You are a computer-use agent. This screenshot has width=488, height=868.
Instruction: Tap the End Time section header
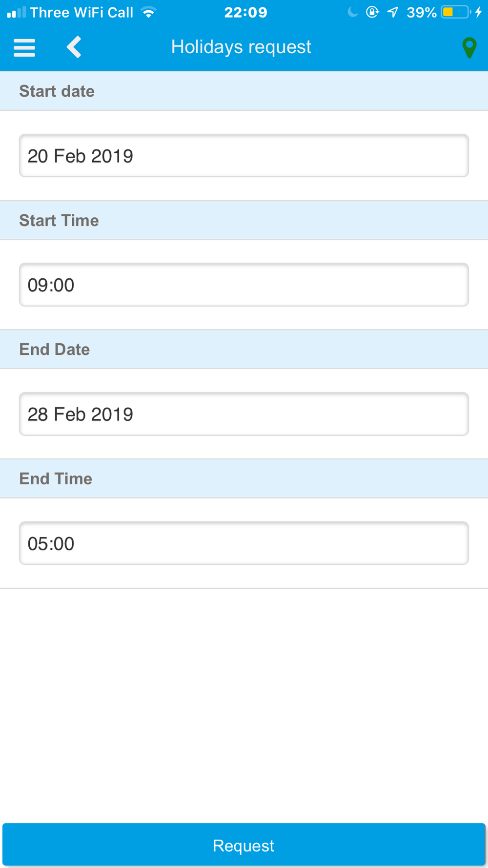[x=244, y=478]
